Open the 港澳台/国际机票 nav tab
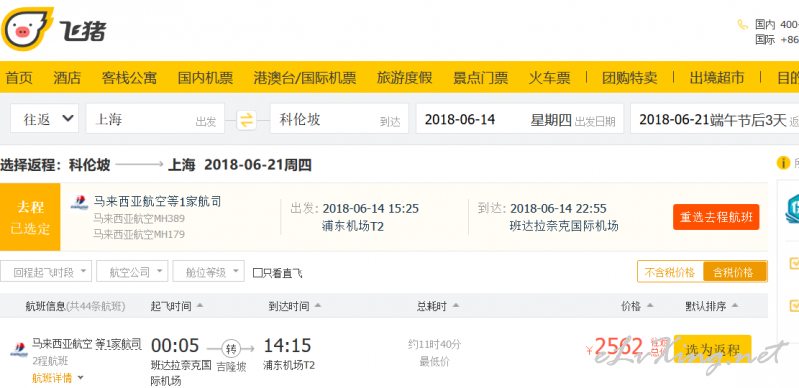This screenshot has height=388, width=799. pos(305,78)
